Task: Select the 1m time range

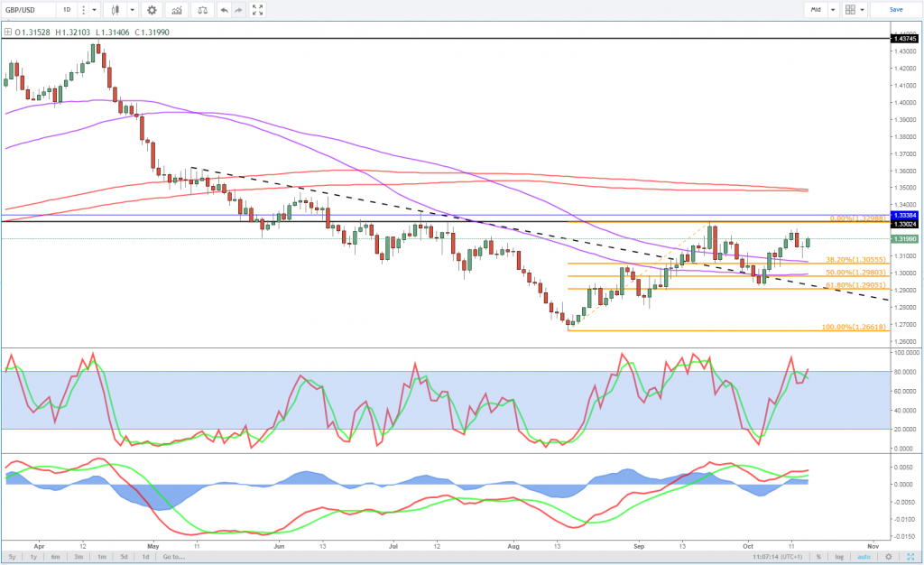Action: [102, 557]
